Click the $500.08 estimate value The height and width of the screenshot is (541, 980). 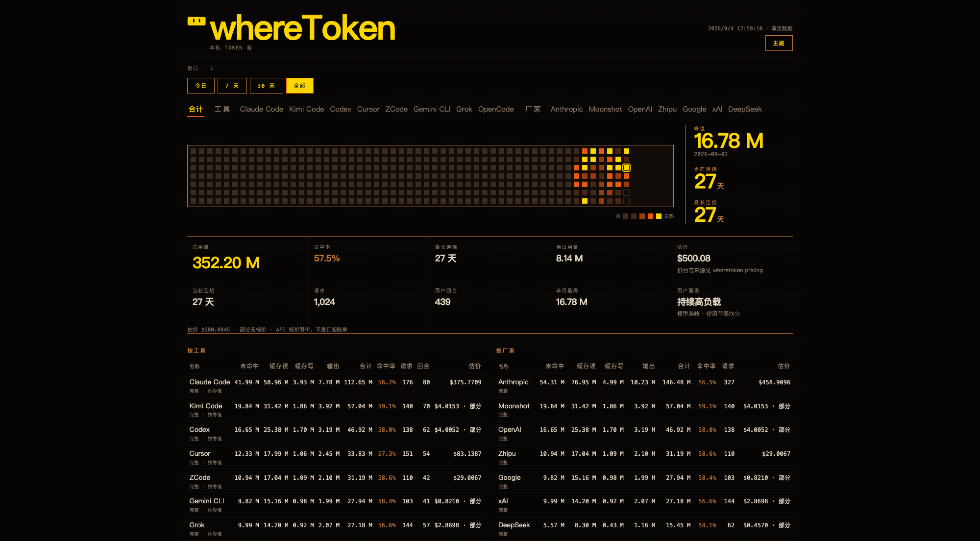click(693, 259)
